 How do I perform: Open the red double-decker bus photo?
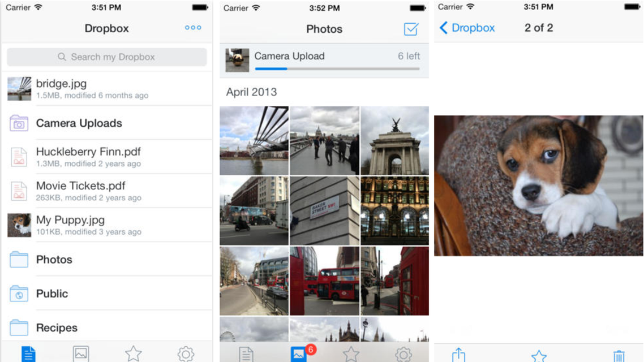pyautogui.click(x=324, y=281)
